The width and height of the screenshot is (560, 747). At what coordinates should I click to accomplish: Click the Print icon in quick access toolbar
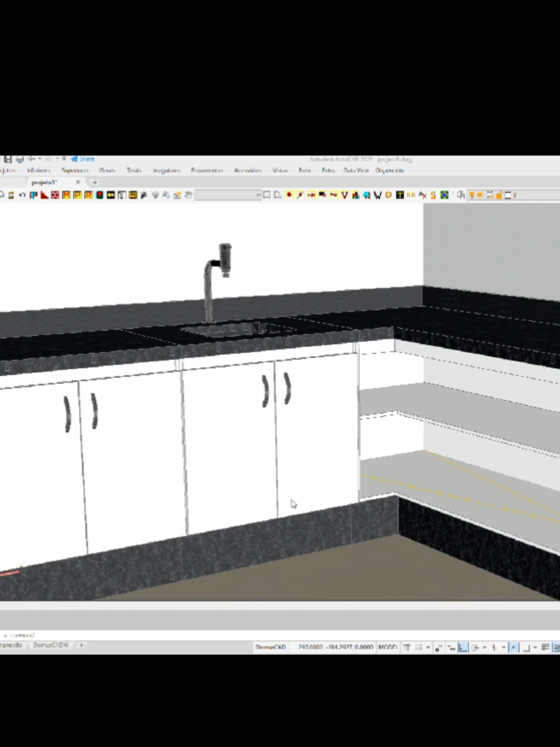[x=20, y=159]
